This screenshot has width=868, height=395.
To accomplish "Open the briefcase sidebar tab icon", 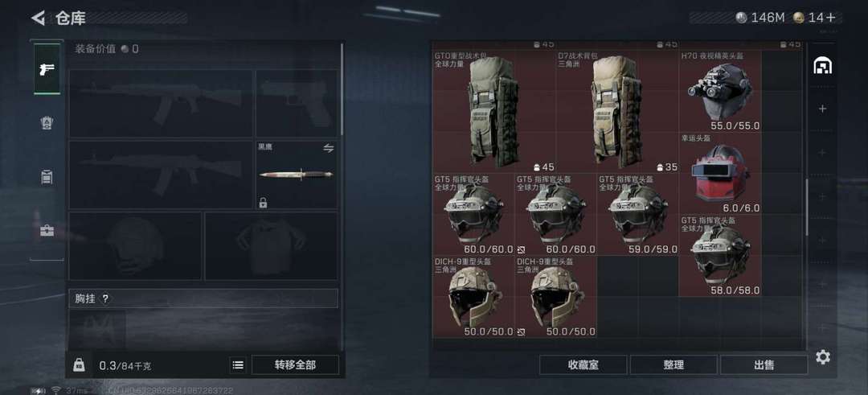I will (x=47, y=230).
